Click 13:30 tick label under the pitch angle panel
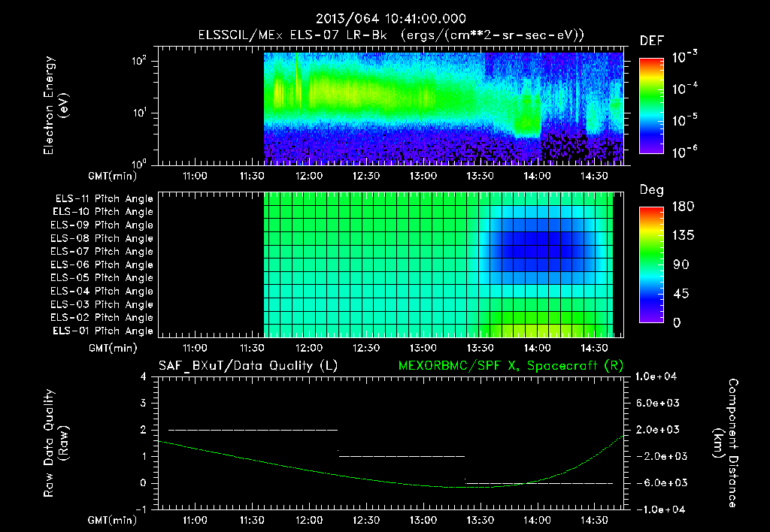This screenshot has width=770, height=532. (x=480, y=348)
